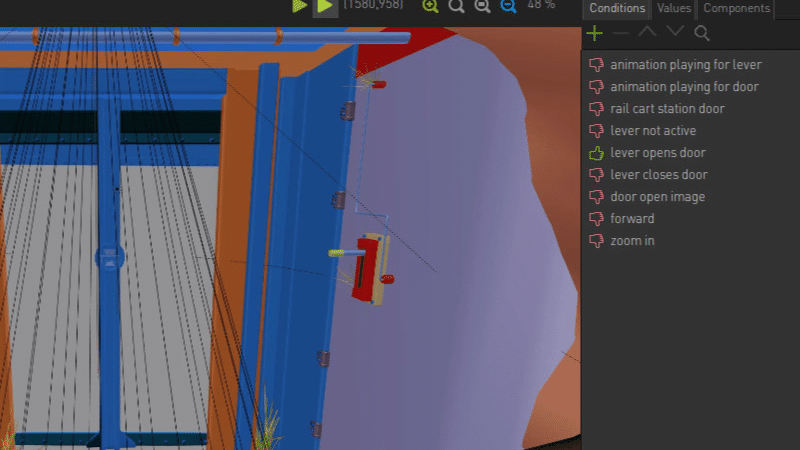Select the 'forward' condition text
800x450 pixels.
point(632,219)
